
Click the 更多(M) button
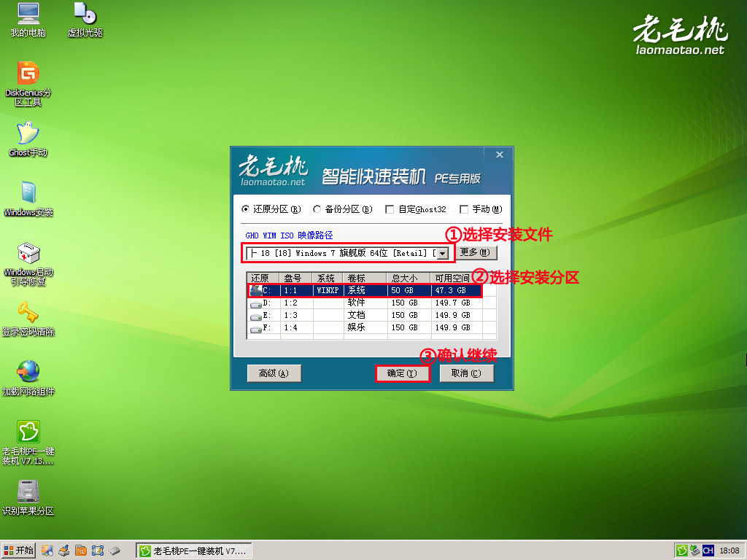pyautogui.click(x=475, y=252)
